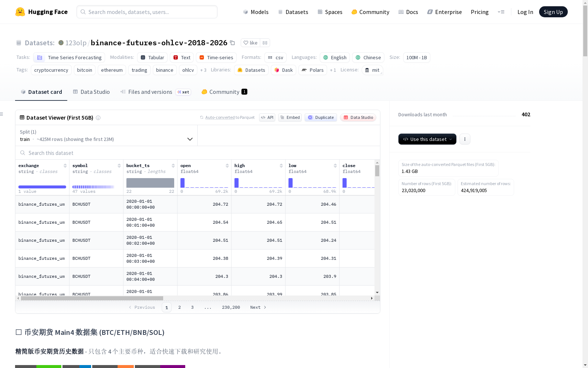Select the ohlcv tag

[x=188, y=70]
